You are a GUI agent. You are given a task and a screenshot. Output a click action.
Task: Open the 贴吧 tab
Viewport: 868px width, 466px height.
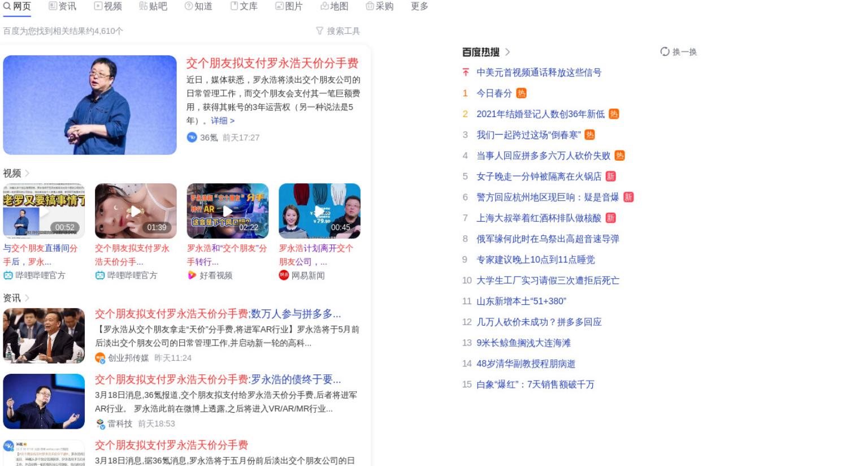point(153,6)
